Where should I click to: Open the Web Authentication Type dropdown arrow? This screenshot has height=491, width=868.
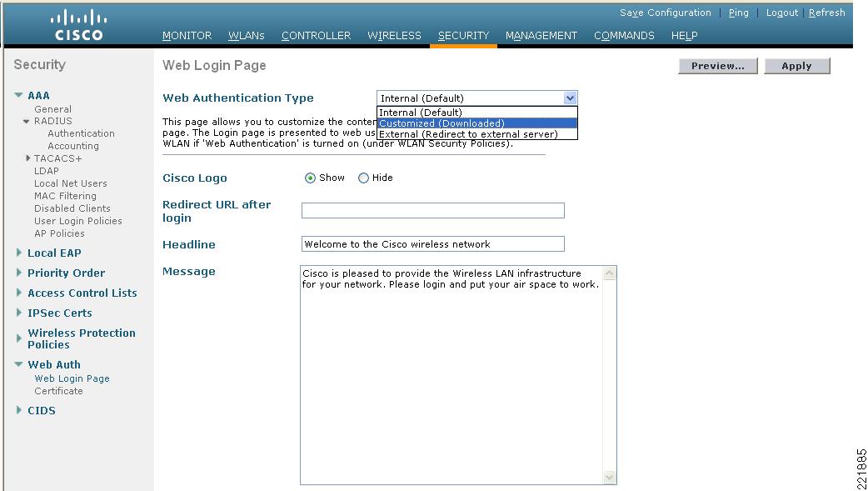[570, 98]
